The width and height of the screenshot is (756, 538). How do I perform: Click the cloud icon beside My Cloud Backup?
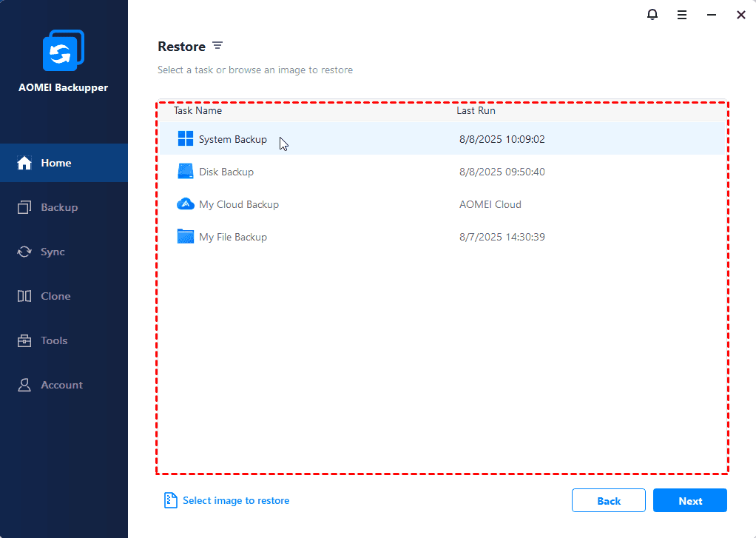[186, 204]
